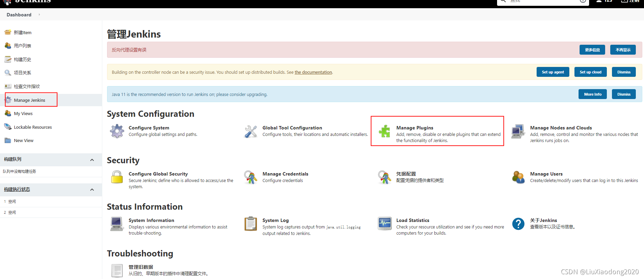This screenshot has width=644, height=279.
Task: Click More Info on Java 11 notice
Action: click(x=593, y=94)
